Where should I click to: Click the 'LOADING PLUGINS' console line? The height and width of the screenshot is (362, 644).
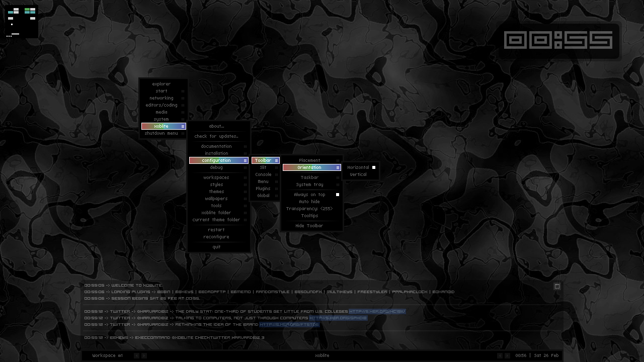pos(269,292)
